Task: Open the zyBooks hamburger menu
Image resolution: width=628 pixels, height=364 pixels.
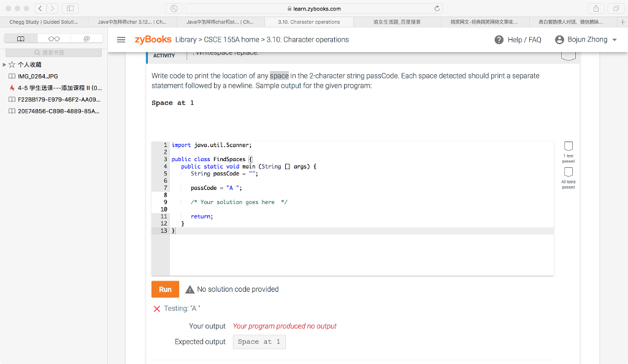Action: click(x=121, y=39)
